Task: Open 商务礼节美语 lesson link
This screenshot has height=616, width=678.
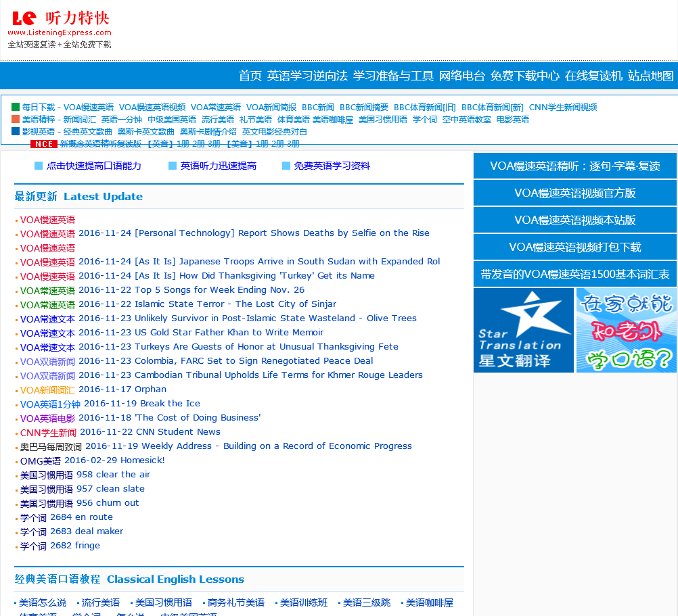Action: tap(235, 602)
